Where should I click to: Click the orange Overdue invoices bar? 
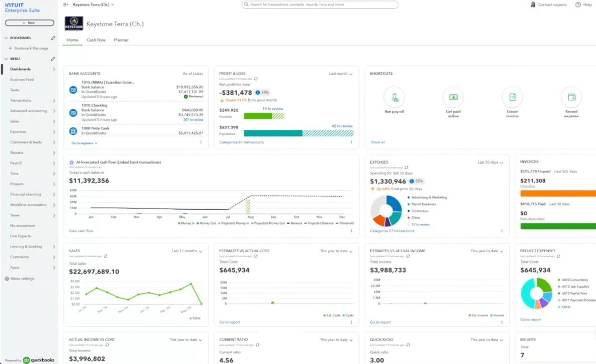click(558, 193)
